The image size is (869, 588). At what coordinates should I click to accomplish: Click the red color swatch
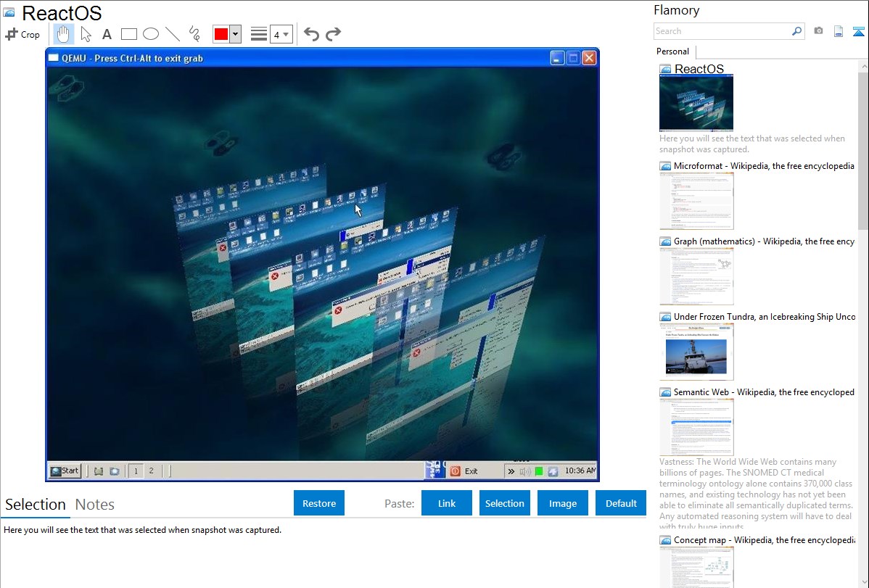point(221,34)
